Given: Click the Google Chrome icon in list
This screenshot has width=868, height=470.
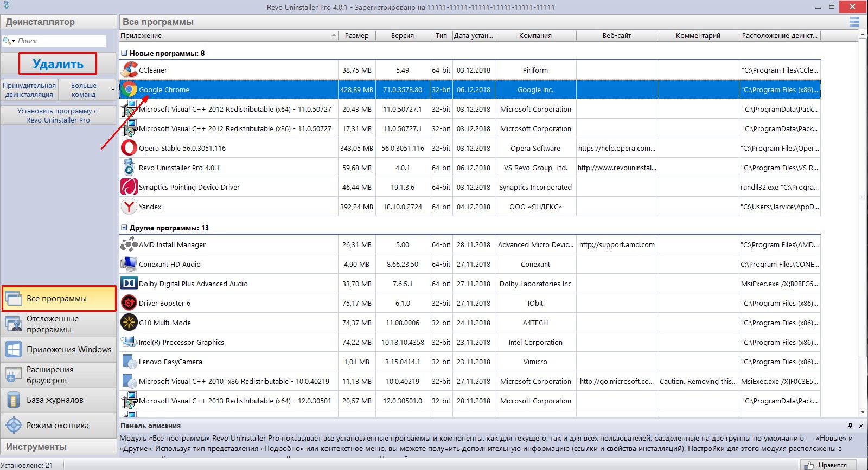Looking at the screenshot, I should (x=129, y=89).
